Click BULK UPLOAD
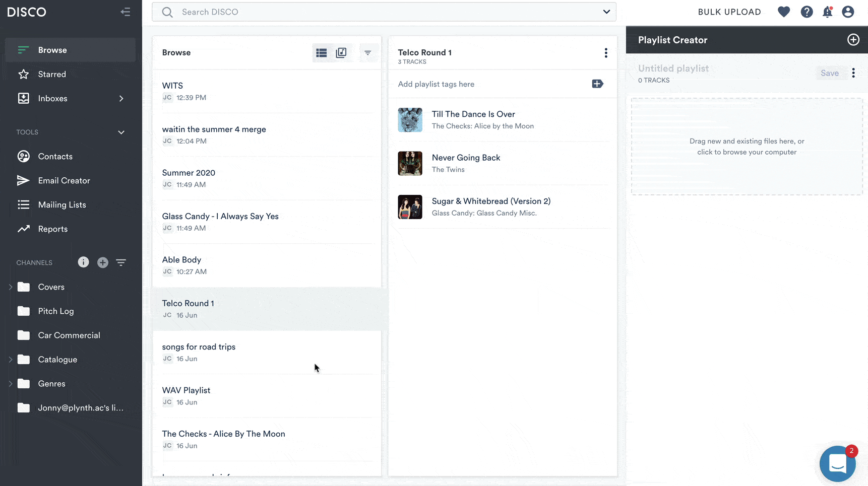 pyautogui.click(x=729, y=12)
